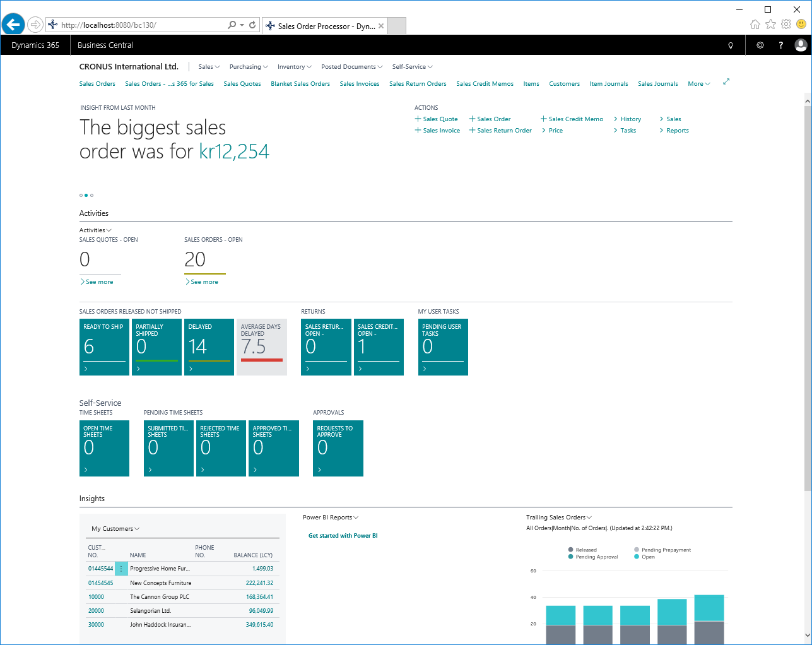The height and width of the screenshot is (645, 812).
Task: Expand the Reports actions group
Action: pyautogui.click(x=674, y=131)
